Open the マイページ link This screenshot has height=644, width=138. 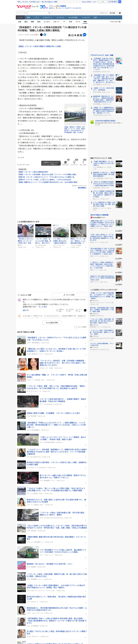point(103,13)
